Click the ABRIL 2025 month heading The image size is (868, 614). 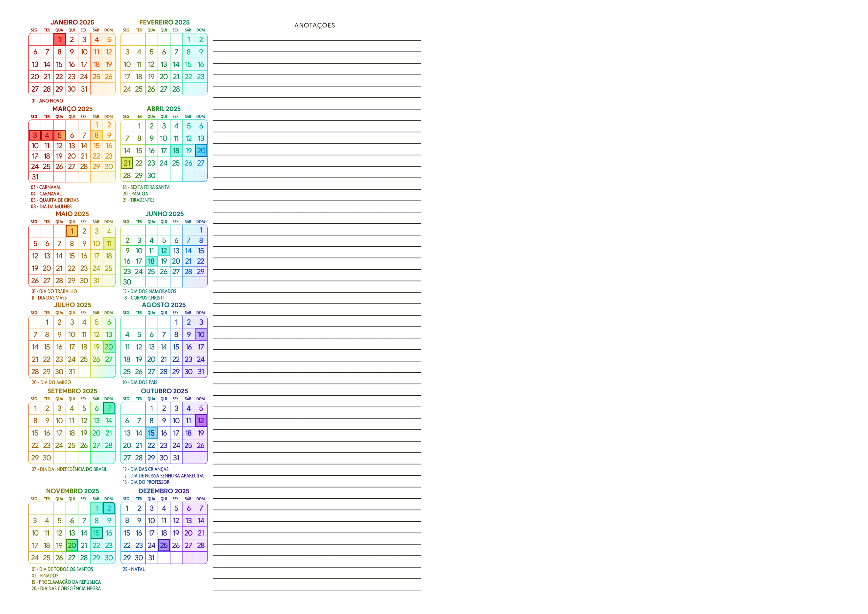click(x=164, y=109)
